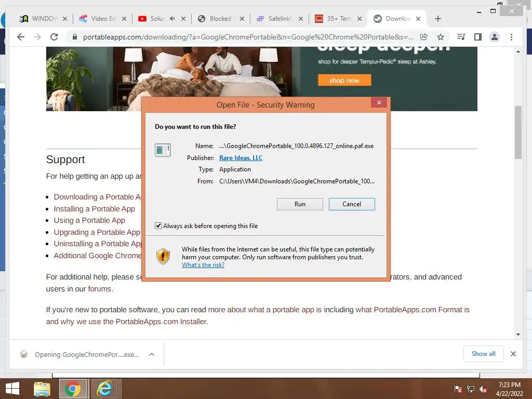The width and height of the screenshot is (532, 399).
Task: Open the side panel icon
Action: pyautogui.click(x=478, y=37)
